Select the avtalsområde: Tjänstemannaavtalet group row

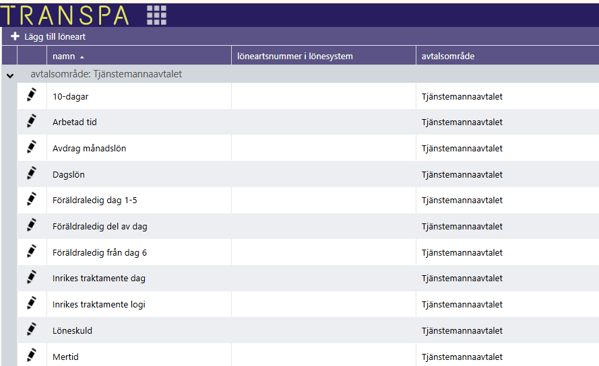coord(300,74)
